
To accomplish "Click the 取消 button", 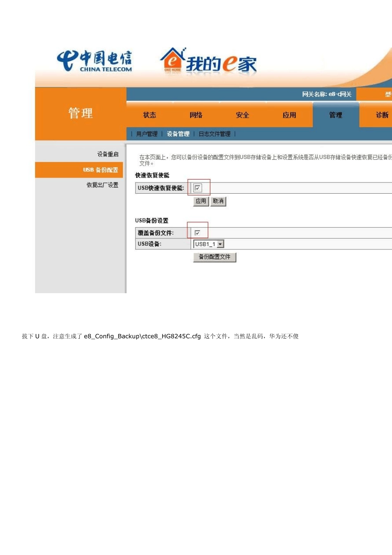I will pyautogui.click(x=218, y=201).
